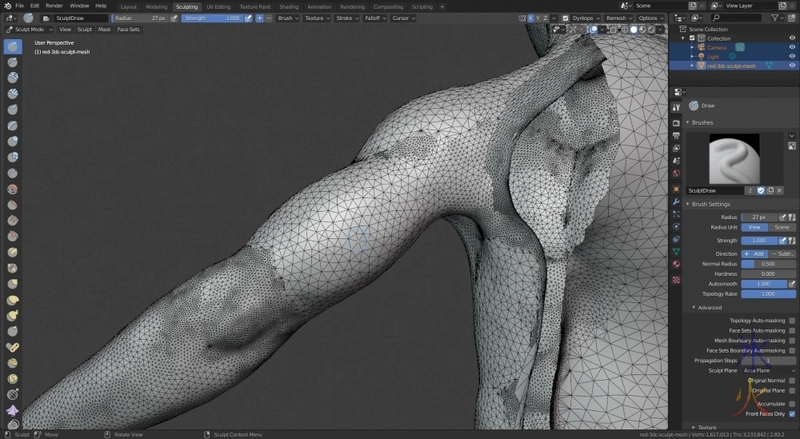Image resolution: width=800 pixels, height=439 pixels.
Task: Toggle strength pressure sensitivity in header
Action: 248,18
